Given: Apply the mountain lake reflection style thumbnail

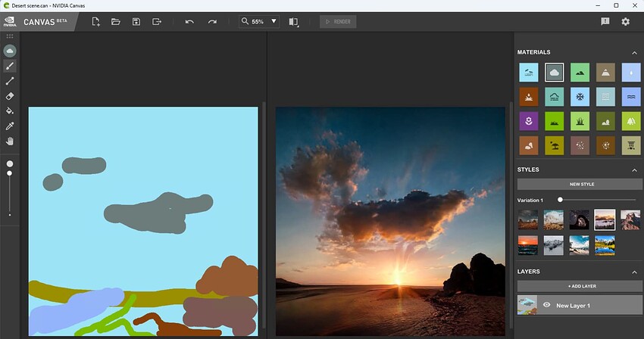Looking at the screenshot, I should tap(605, 245).
